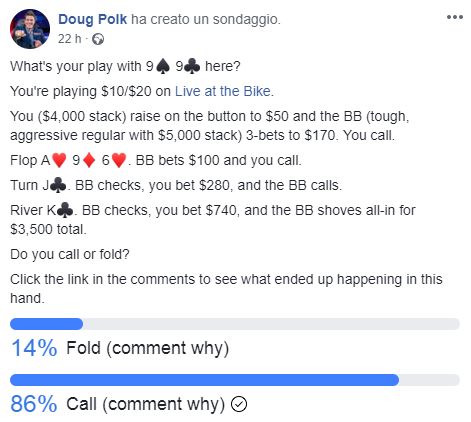The height and width of the screenshot is (422, 471).
Task: Follow the Live at the Bike link
Action: pyautogui.click(x=223, y=91)
